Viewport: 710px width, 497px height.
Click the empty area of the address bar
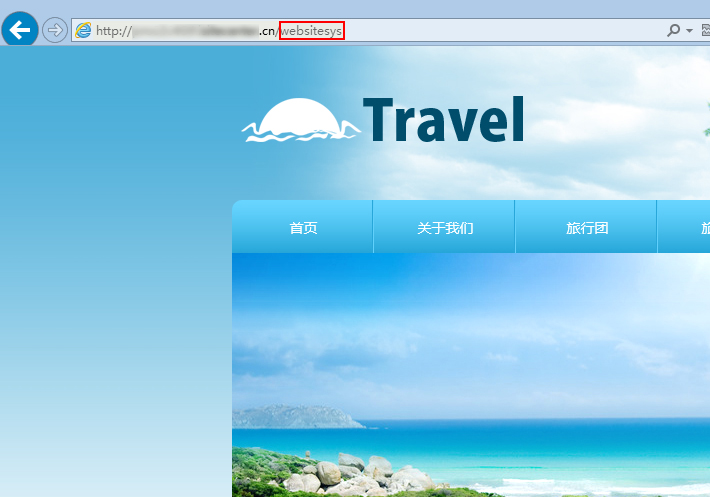click(500, 31)
